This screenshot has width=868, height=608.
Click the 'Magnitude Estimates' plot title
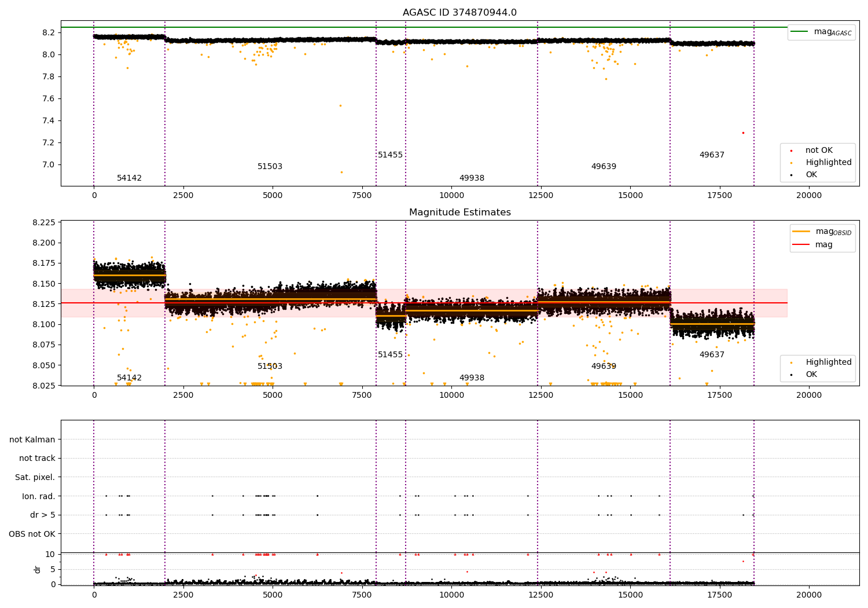point(459,213)
